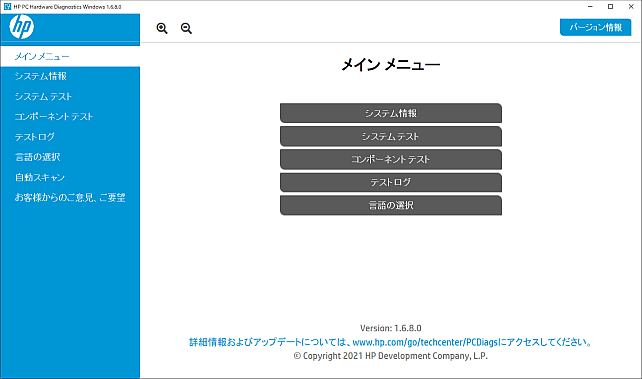
Task: Open コンポーネント テスト in the sidebar
Action: click(70, 117)
